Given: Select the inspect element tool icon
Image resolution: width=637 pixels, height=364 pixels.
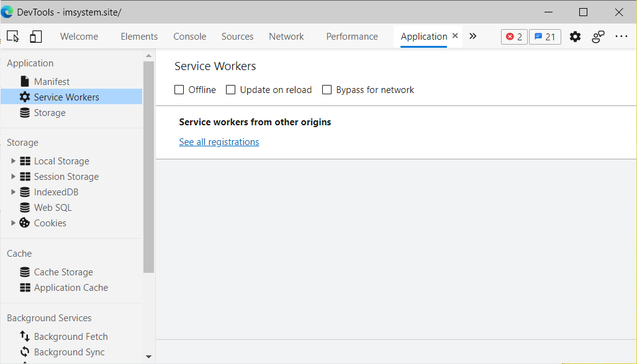Looking at the screenshot, I should 13,36.
